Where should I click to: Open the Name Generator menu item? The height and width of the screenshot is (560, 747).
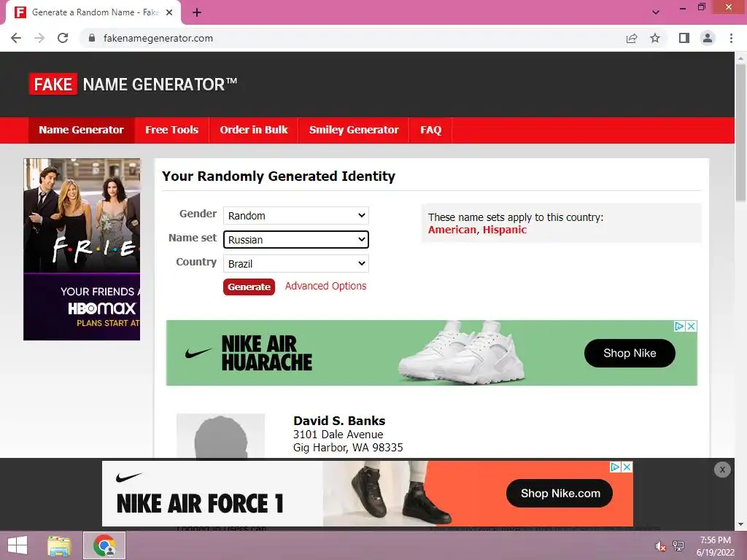tap(82, 130)
